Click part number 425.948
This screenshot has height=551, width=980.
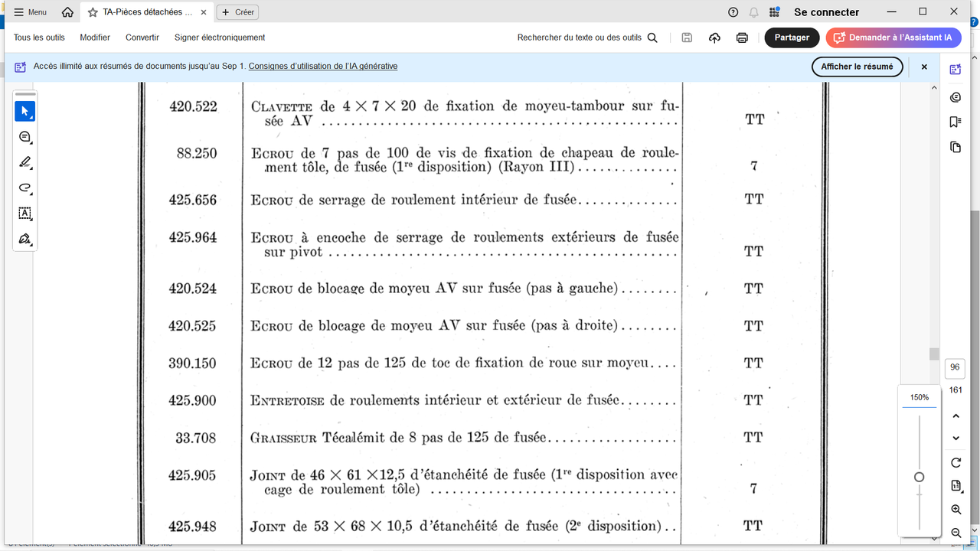tap(193, 527)
